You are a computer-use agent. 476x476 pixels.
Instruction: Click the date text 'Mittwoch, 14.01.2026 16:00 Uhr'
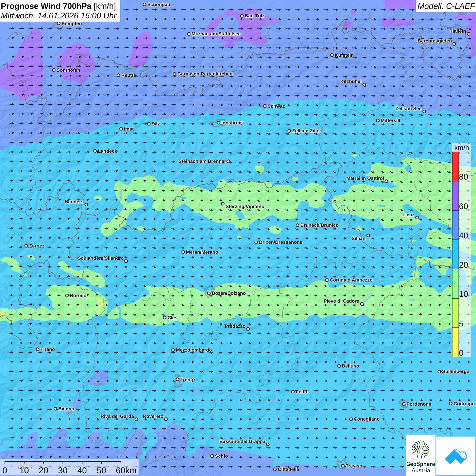coord(59,16)
